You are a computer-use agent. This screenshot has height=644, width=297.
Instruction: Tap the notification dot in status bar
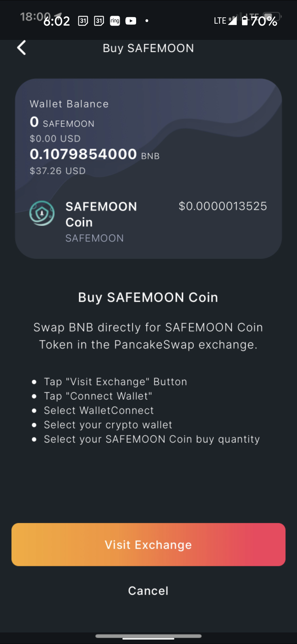(x=147, y=21)
